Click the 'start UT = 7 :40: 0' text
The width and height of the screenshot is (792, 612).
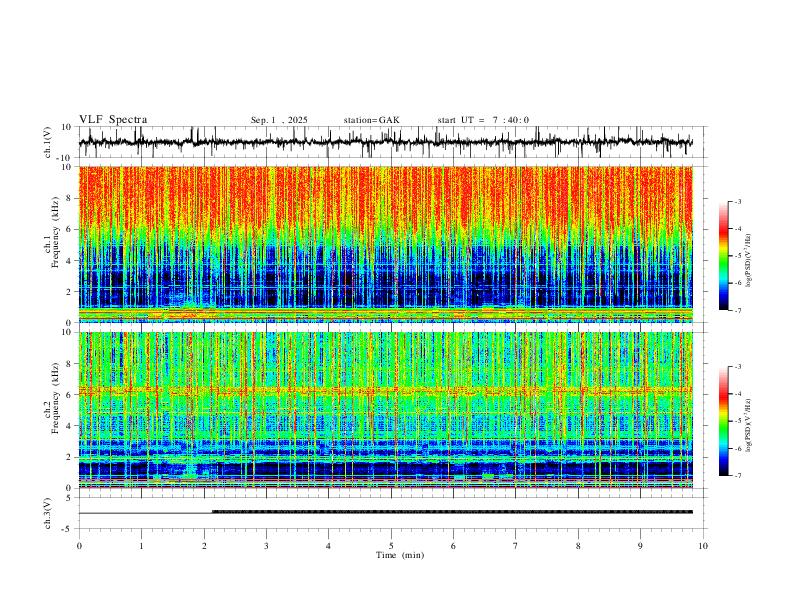click(483, 120)
